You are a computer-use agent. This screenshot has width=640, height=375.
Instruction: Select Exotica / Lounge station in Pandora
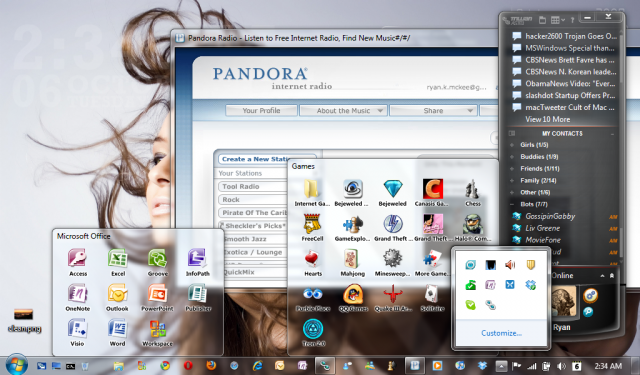[253, 252]
